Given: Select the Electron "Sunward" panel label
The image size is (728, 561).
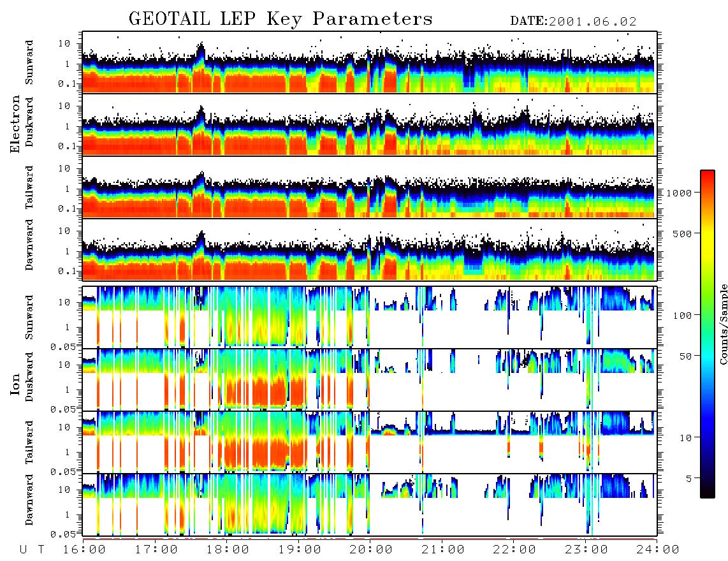Looking at the screenshot, I should (29, 62).
